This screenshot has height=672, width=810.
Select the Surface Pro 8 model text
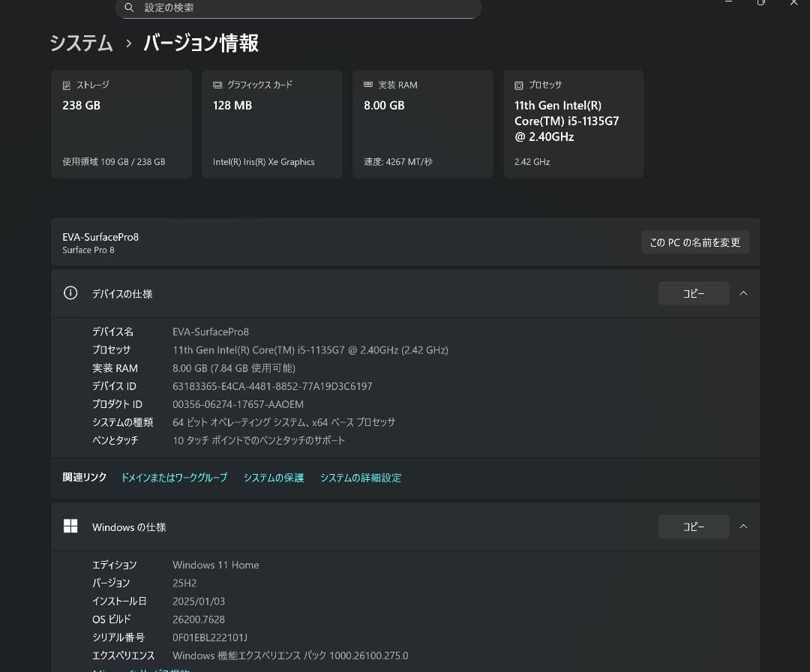tap(88, 250)
